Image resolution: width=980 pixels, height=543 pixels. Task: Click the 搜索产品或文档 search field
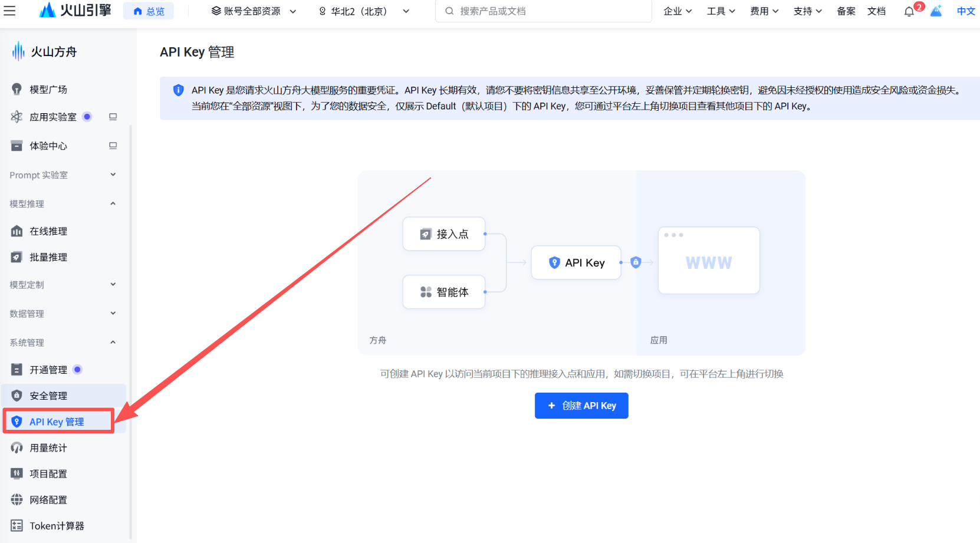pos(542,11)
